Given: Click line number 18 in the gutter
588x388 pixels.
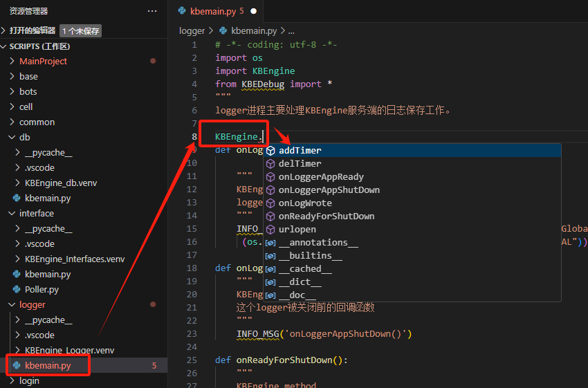Looking at the screenshot, I should coord(192,268).
